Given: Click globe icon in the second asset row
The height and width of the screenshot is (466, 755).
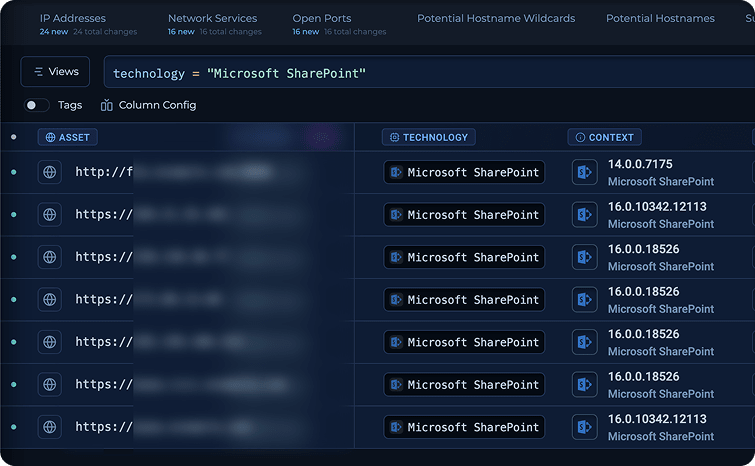Looking at the screenshot, I should [x=50, y=214].
